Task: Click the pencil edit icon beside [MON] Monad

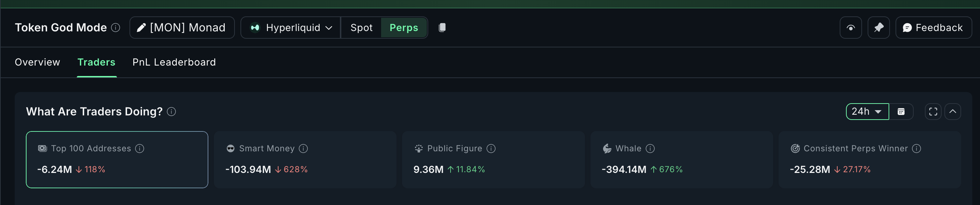Action: coord(141,28)
